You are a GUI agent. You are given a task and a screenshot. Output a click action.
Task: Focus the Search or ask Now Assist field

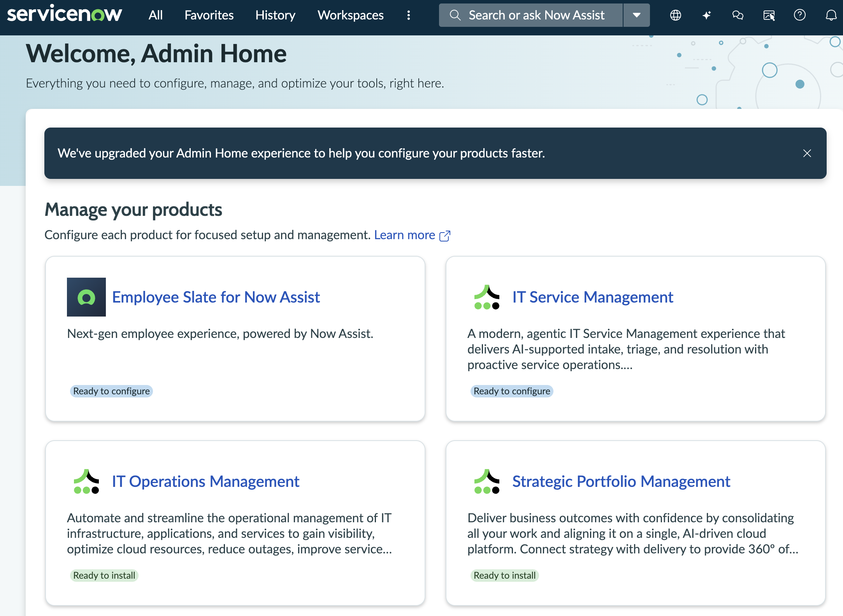[x=531, y=15]
